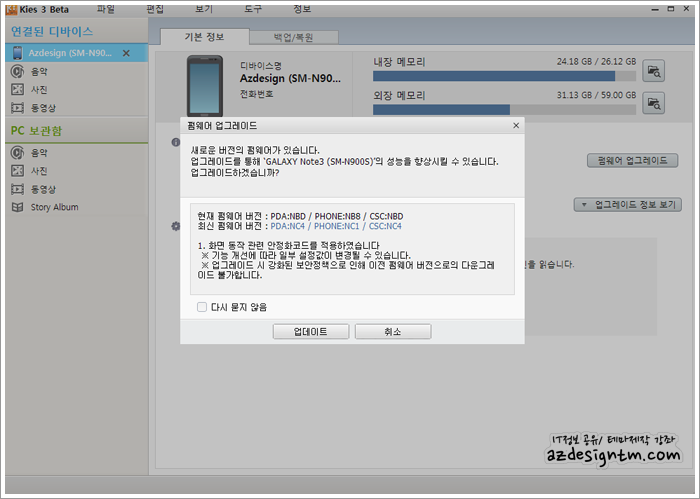
Task: Check the 다시 묻지 않음 checkbox
Action: point(202,307)
